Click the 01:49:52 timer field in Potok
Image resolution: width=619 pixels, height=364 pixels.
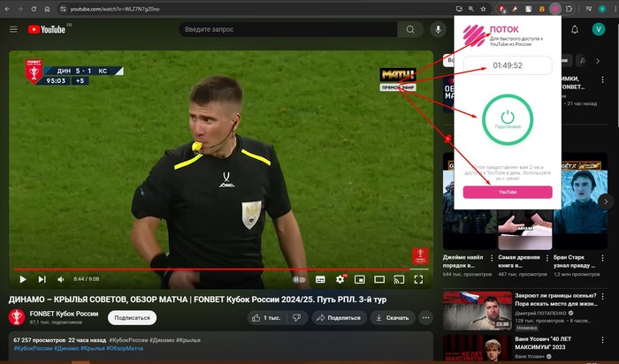[508, 65]
